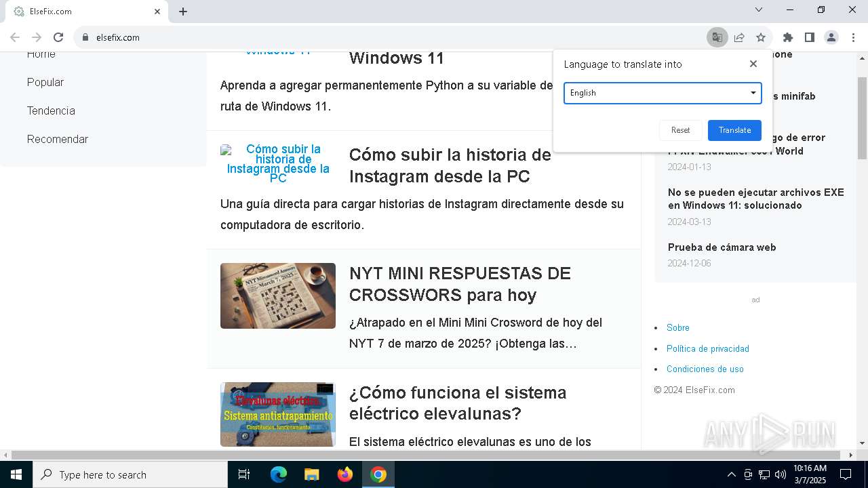The width and height of the screenshot is (868, 488).
Task: Open the Windows Start menu
Action: (x=16, y=474)
